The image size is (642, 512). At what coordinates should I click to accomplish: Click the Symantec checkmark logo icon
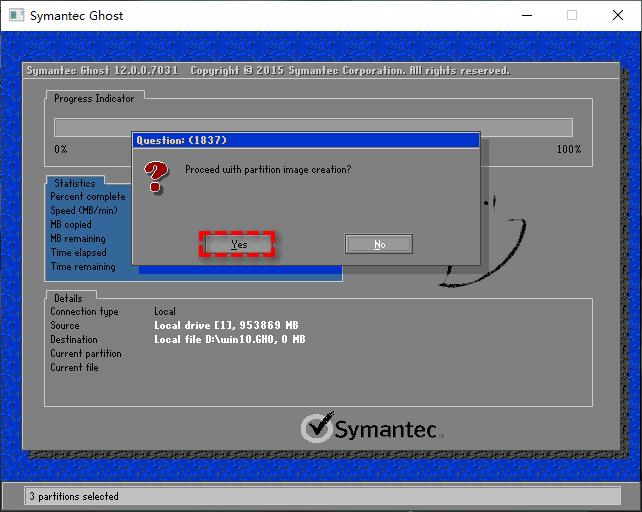click(317, 428)
